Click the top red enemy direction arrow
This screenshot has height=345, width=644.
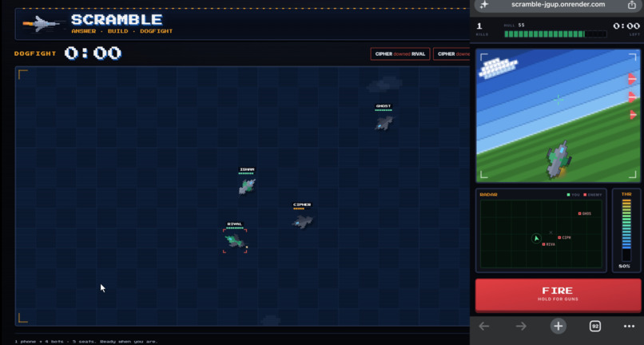pyautogui.click(x=632, y=79)
